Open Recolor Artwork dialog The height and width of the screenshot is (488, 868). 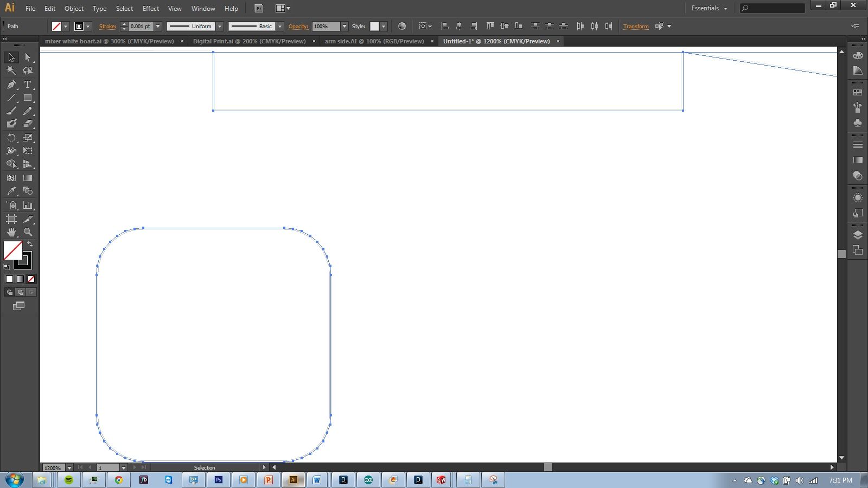[402, 26]
